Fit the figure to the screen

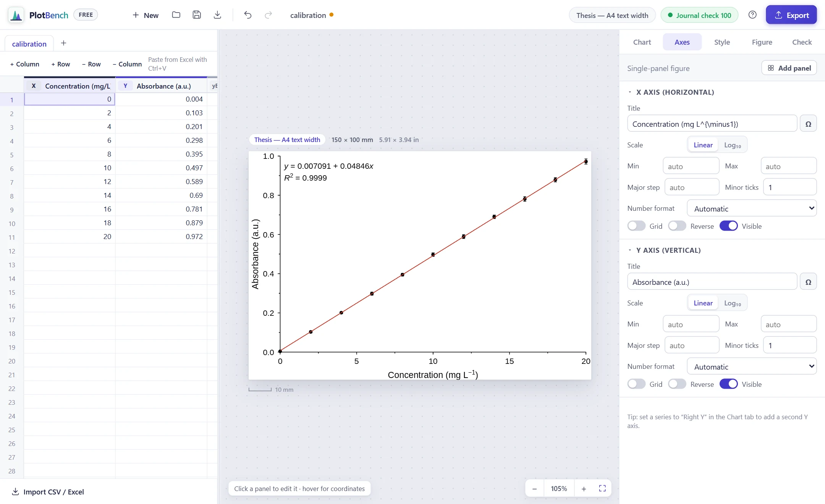pyautogui.click(x=602, y=488)
